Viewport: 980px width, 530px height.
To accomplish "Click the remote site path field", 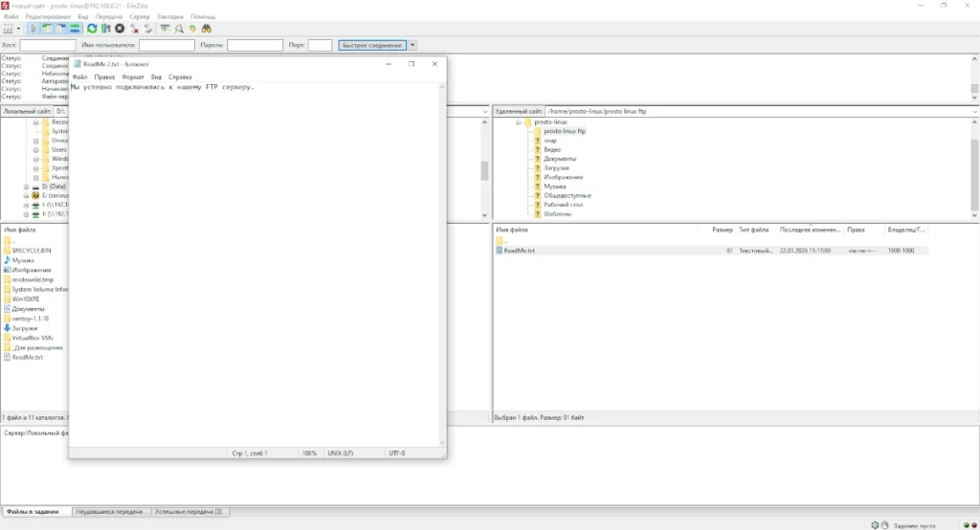I will [758, 111].
